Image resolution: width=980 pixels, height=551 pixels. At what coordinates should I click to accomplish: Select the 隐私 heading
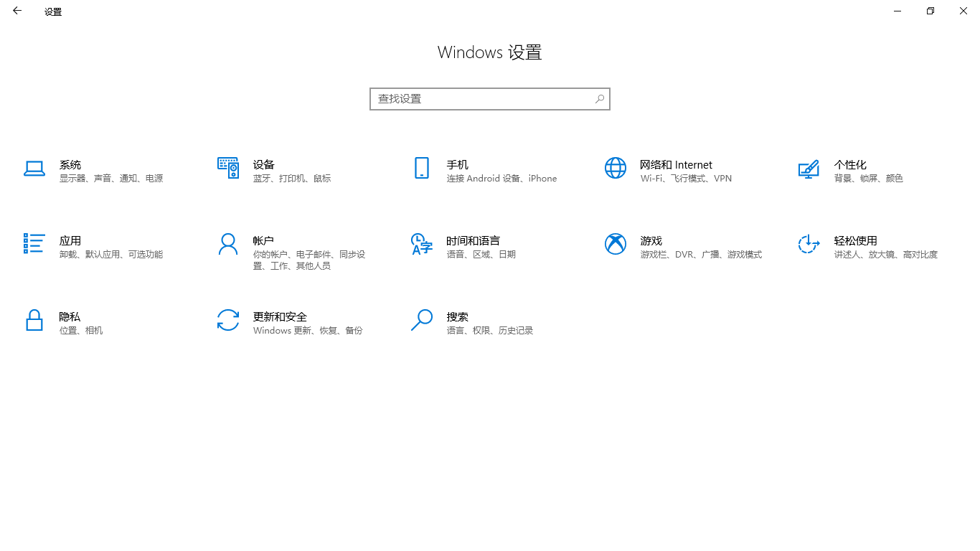click(70, 317)
